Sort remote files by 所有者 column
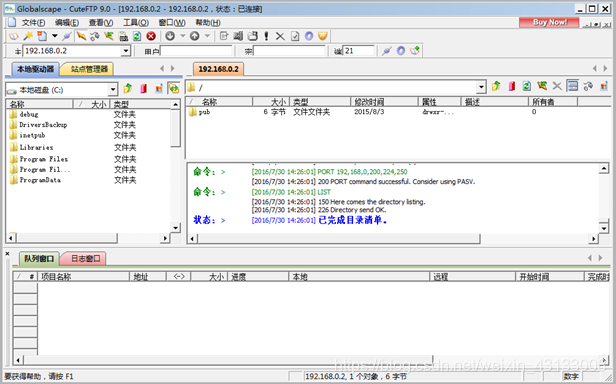The width and height of the screenshot is (616, 384). click(x=553, y=102)
